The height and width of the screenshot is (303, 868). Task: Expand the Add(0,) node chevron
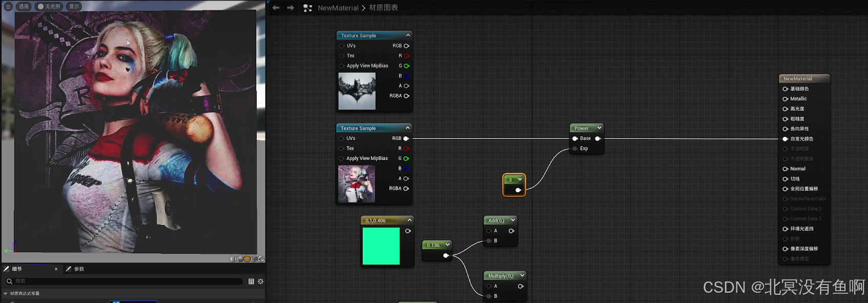pyautogui.click(x=513, y=220)
